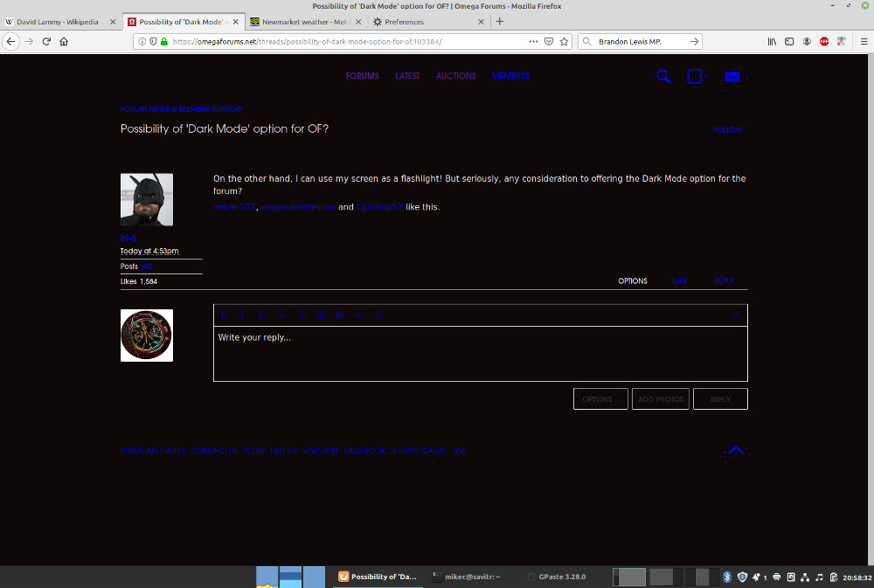Open the page actions three-dot menu
This screenshot has width=874, height=588.
click(x=533, y=41)
